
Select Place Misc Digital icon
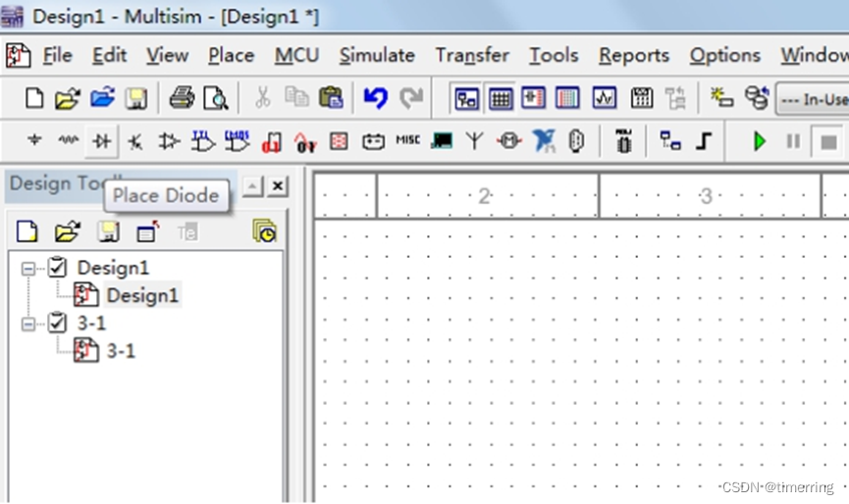coord(271,142)
